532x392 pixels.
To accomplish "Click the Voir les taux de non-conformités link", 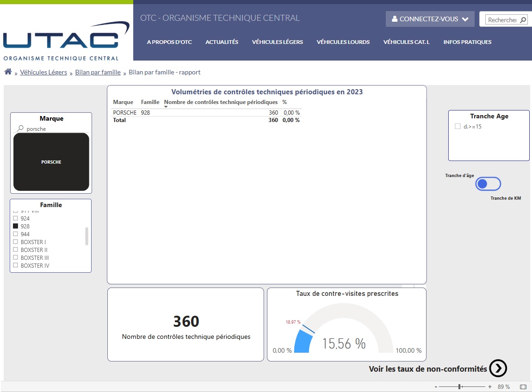I will [428, 369].
